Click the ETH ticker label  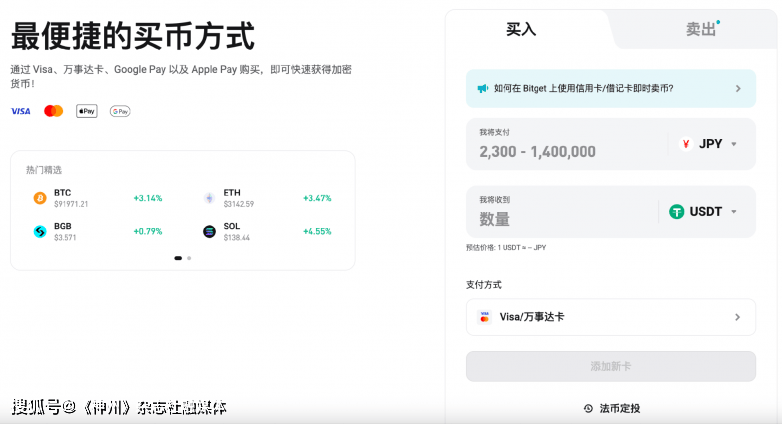232,193
